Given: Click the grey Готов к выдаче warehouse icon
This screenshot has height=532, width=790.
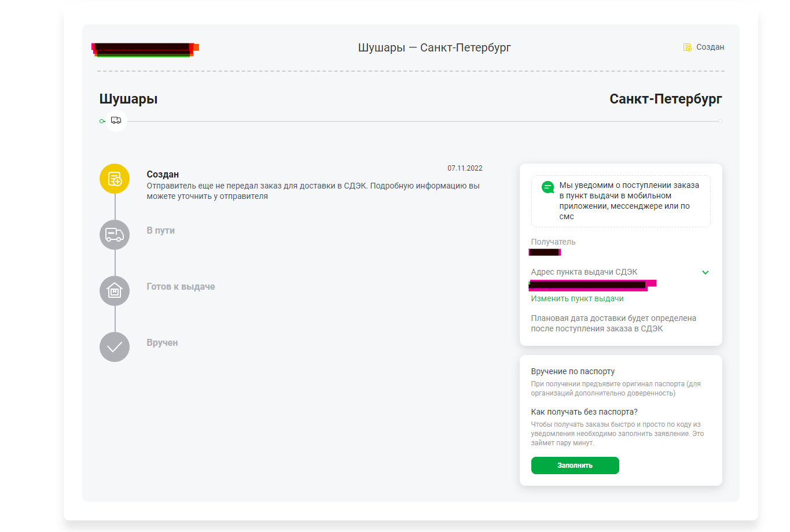Looking at the screenshot, I should (x=115, y=291).
